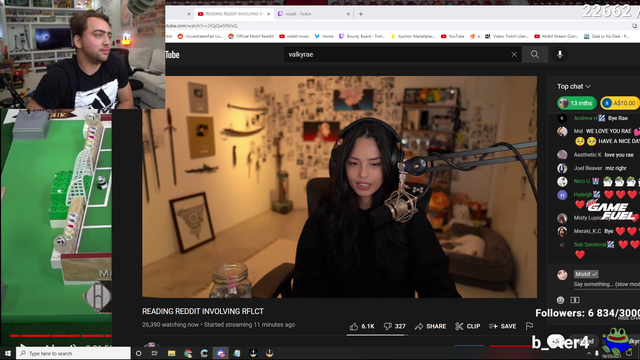Open the Twitter Home bookmark
The image size is (640, 360).
(x=324, y=36)
